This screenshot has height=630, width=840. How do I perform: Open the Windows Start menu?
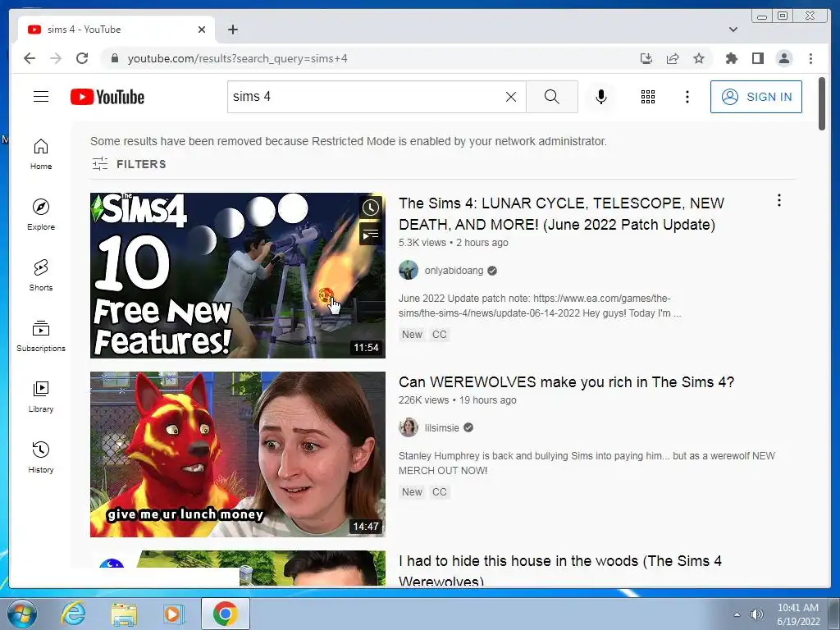click(x=21, y=614)
